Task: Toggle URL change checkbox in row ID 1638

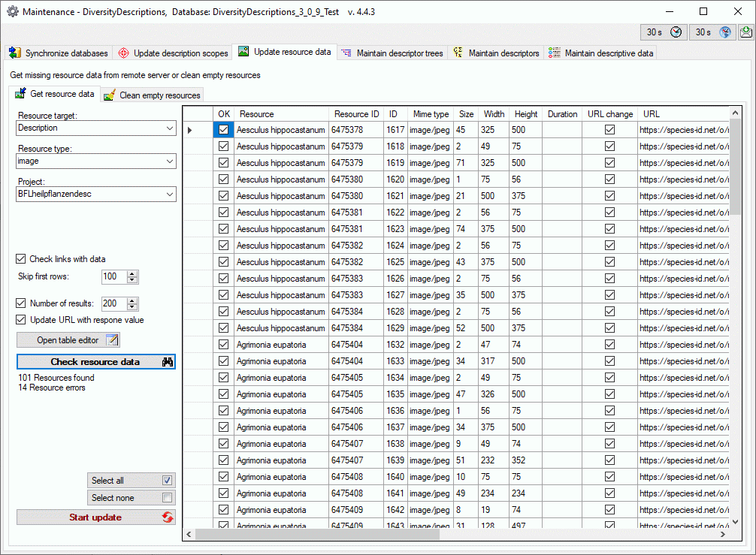Action: (610, 444)
